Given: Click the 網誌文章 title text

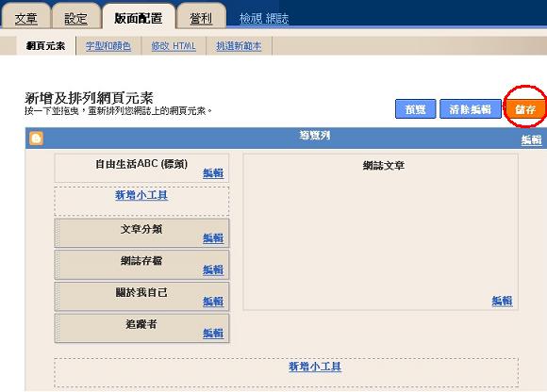Looking at the screenshot, I should point(384,165).
